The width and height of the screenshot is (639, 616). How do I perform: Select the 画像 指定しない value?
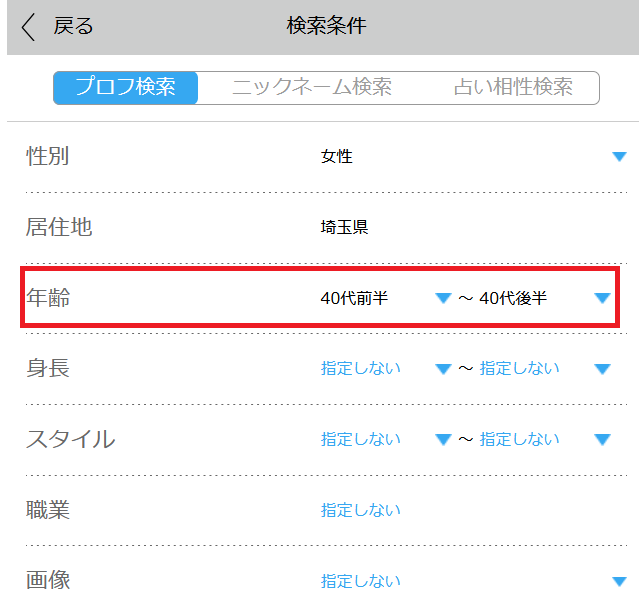361,581
